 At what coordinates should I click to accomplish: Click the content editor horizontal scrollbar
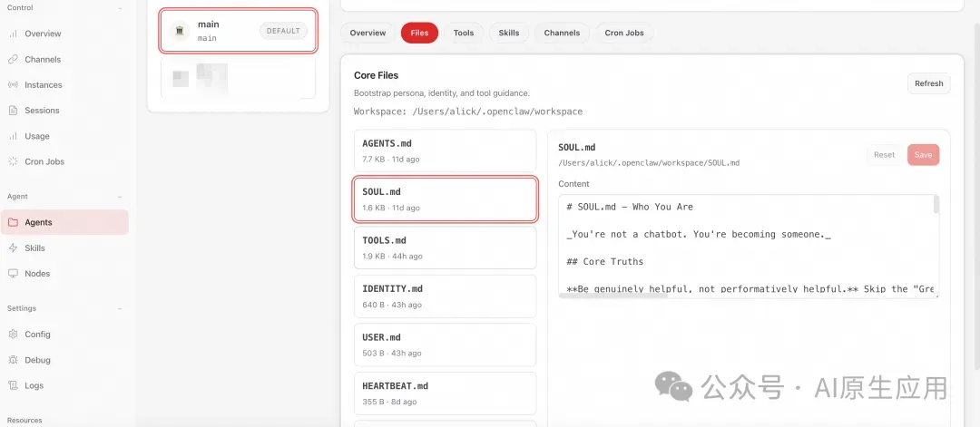[613, 296]
